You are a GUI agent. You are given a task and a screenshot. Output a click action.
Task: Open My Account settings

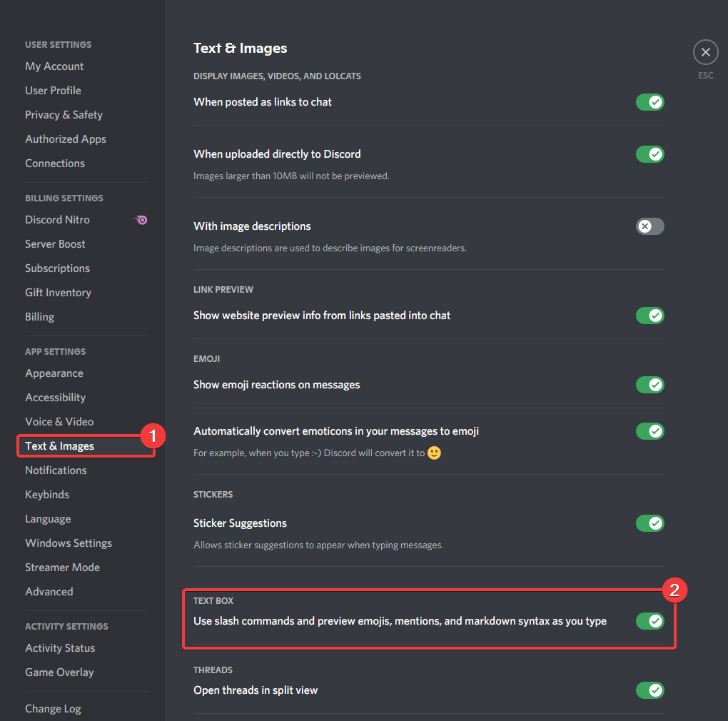coord(54,66)
